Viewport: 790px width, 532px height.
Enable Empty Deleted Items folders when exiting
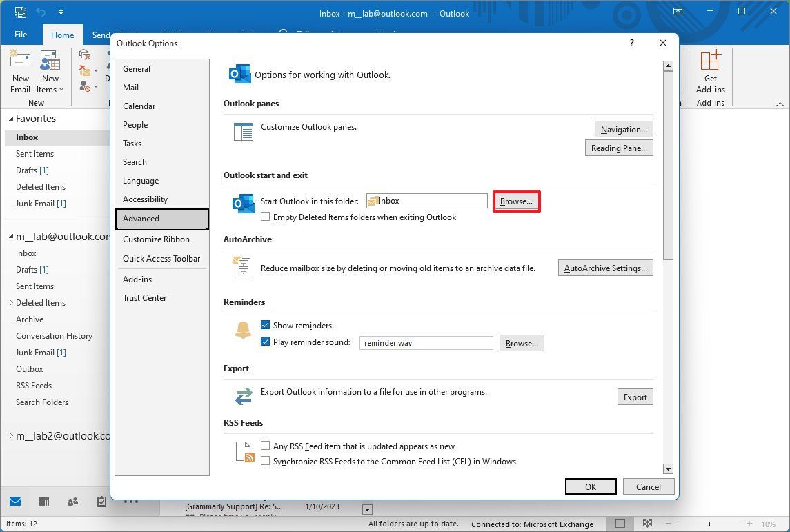pos(265,217)
